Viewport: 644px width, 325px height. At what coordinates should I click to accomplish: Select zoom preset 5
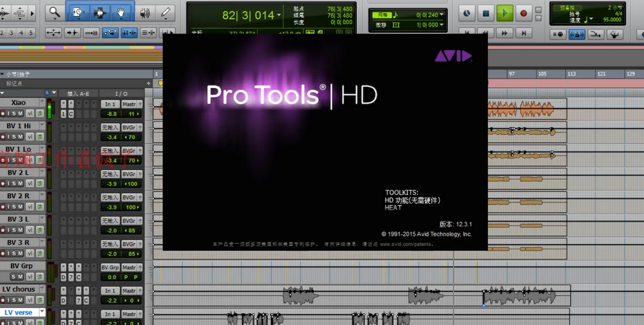tap(31, 33)
